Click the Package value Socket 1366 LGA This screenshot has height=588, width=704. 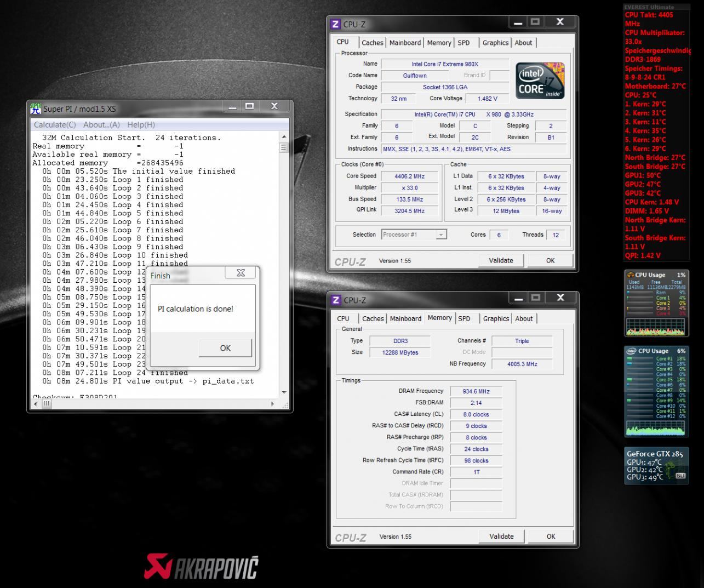[x=445, y=87]
